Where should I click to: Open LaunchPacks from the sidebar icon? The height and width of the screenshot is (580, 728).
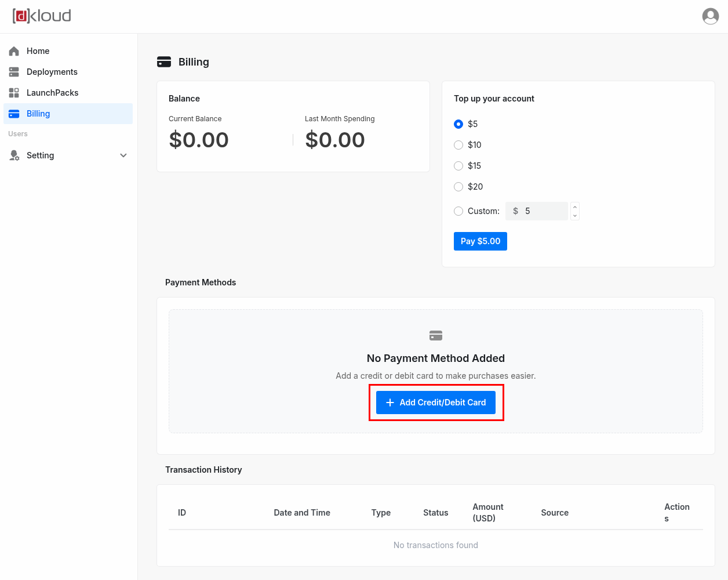click(14, 93)
